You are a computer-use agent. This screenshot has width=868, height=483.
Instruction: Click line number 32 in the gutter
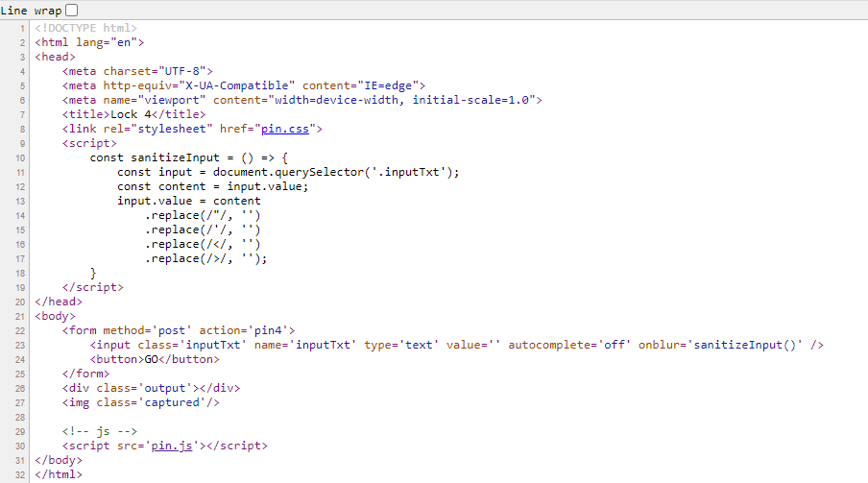(x=21, y=474)
